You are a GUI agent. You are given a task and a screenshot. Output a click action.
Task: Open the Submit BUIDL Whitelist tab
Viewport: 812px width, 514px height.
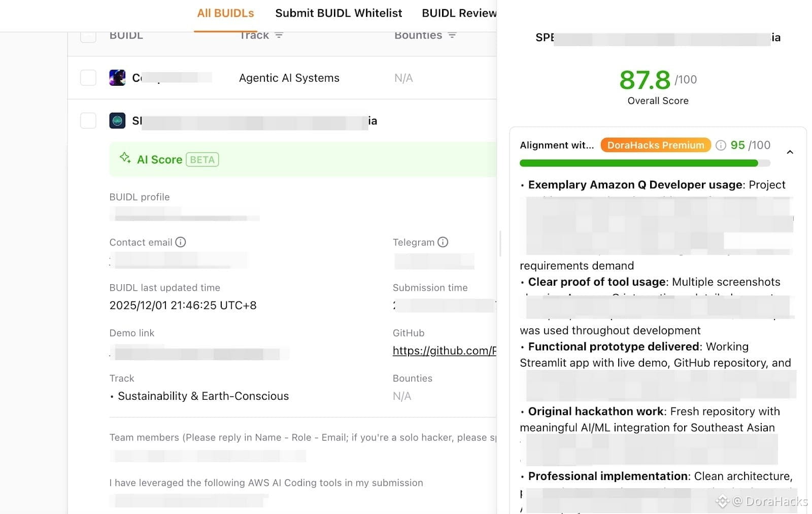(339, 13)
